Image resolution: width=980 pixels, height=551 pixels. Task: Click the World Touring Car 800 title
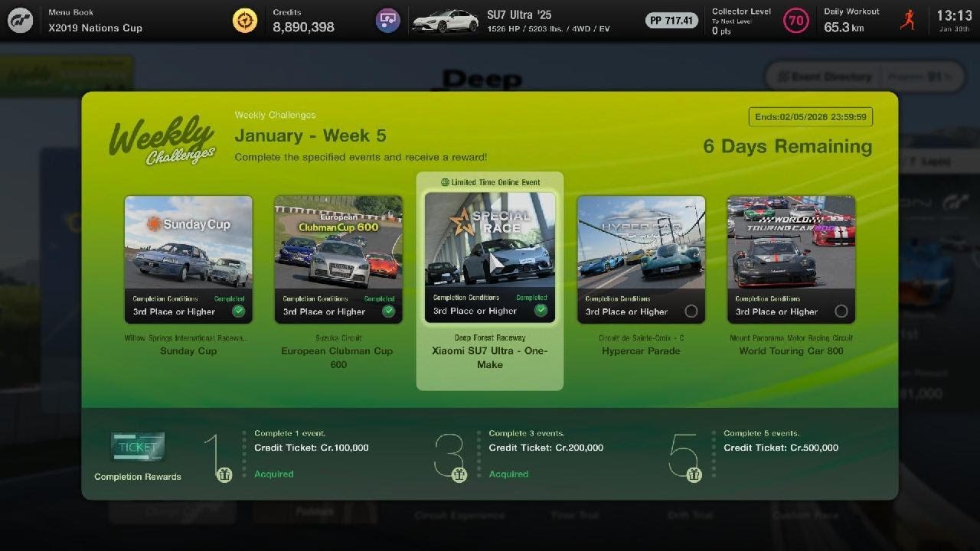791,351
